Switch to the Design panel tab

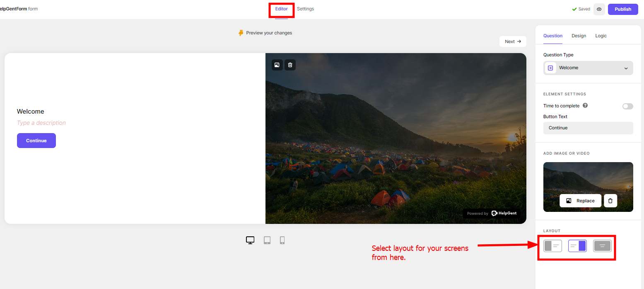[579, 36]
